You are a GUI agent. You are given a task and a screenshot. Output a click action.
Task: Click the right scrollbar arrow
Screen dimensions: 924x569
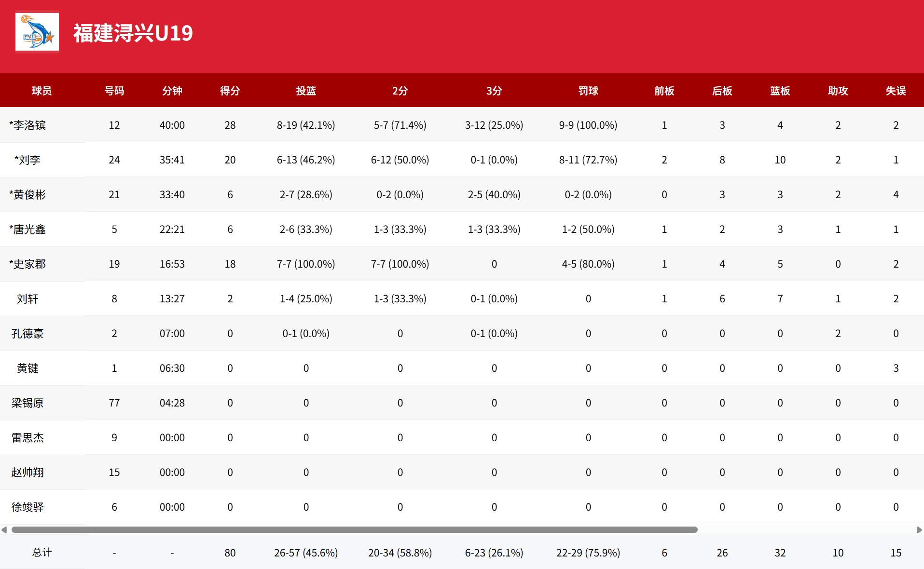pyautogui.click(x=919, y=529)
